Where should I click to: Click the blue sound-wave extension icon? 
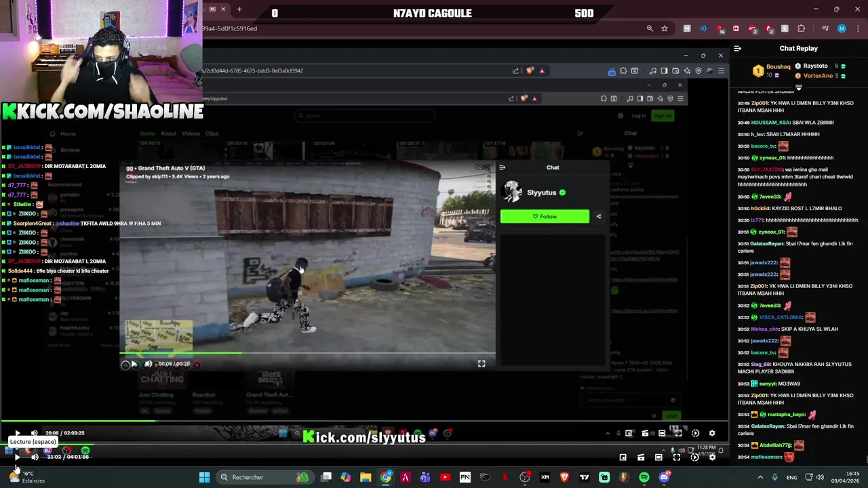click(703, 28)
